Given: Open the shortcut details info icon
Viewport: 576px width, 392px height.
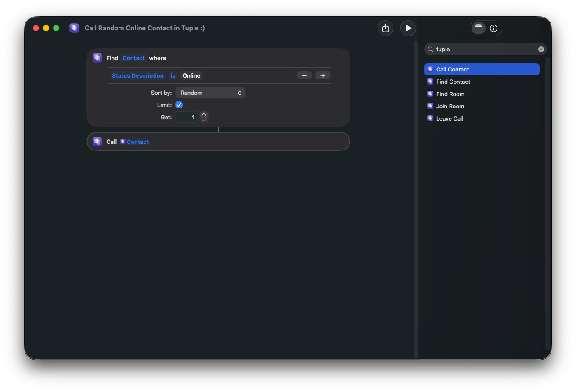Looking at the screenshot, I should tap(493, 28).
